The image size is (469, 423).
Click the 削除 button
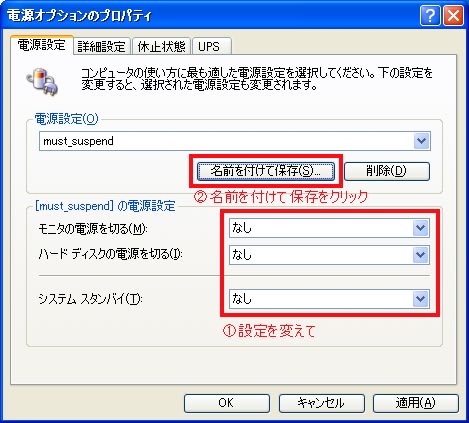[x=387, y=171]
